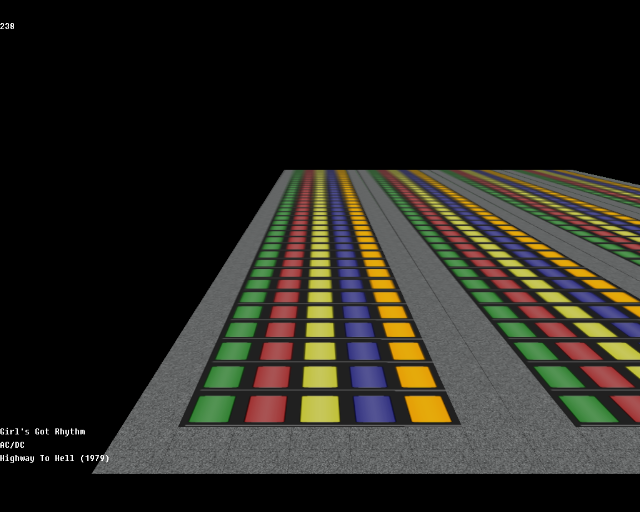Select second-row red tile on middle track

point(607,377)
